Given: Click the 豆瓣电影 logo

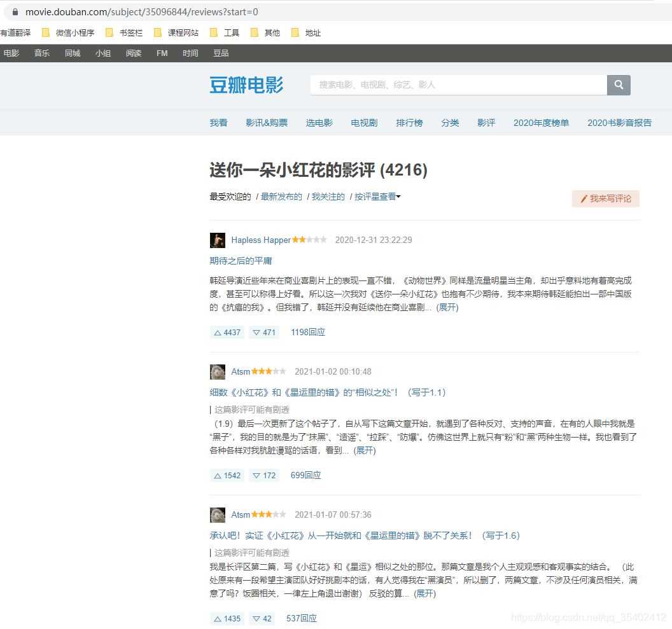Looking at the screenshot, I should click(x=246, y=85).
